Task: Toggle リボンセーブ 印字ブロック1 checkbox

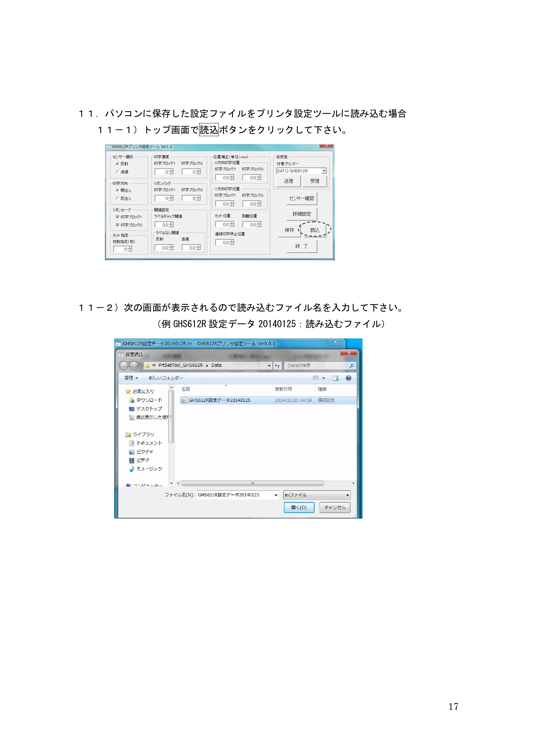Action: [x=118, y=217]
